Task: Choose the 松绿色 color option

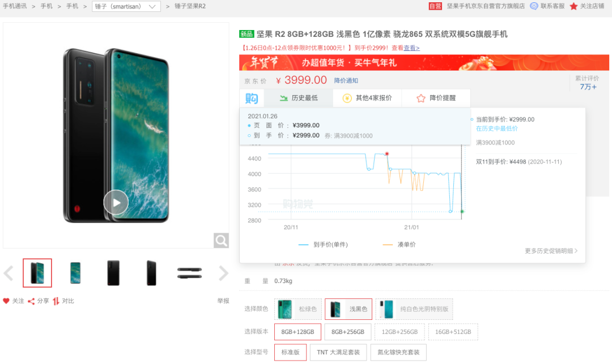Action: pos(298,309)
